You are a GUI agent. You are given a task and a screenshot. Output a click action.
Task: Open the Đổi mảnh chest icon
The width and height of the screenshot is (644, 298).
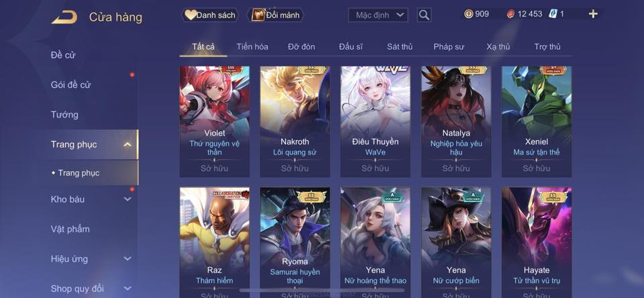point(258,15)
